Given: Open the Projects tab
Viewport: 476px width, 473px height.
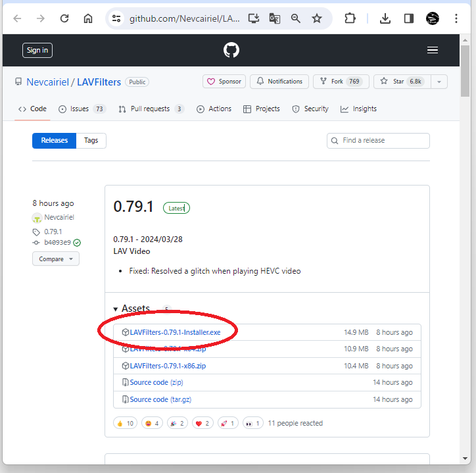Looking at the screenshot, I should [x=262, y=109].
